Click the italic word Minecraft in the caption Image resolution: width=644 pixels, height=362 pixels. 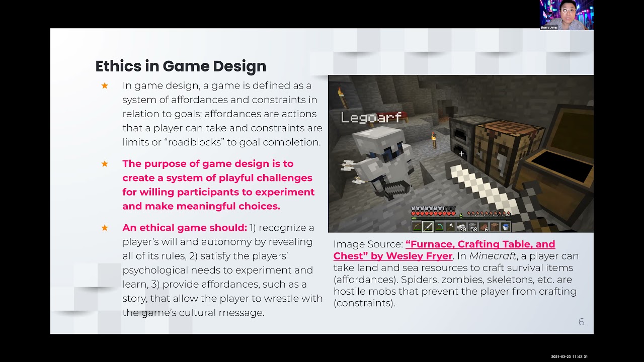pyautogui.click(x=493, y=256)
